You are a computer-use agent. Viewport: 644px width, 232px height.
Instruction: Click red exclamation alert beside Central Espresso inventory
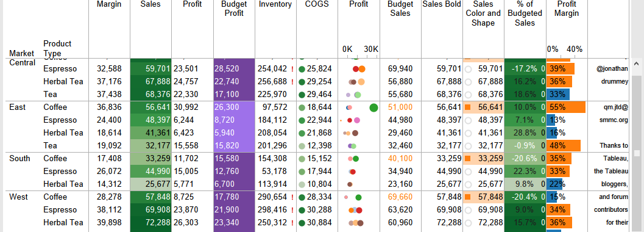click(292, 69)
